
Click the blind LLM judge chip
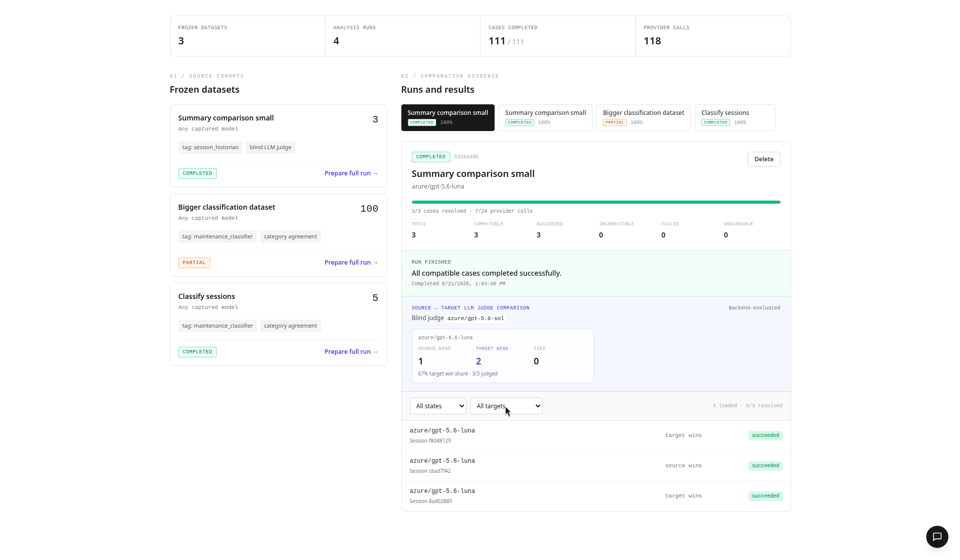pos(270,147)
